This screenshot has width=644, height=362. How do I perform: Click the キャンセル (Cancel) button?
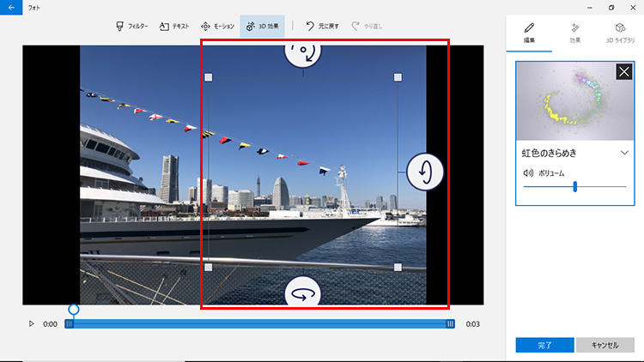605,345
